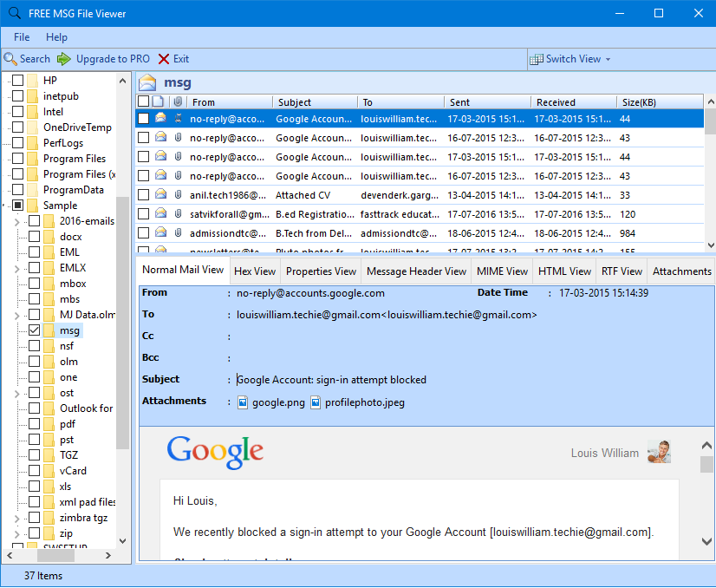Click the vCard folder icon
The width and height of the screenshot is (716, 588).
(x=49, y=471)
